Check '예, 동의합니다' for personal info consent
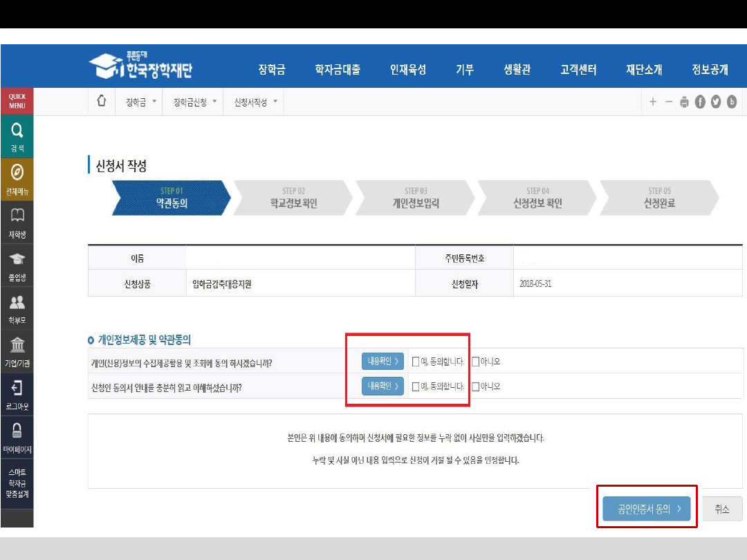Screen dimensions: 747x560 [x=416, y=361]
